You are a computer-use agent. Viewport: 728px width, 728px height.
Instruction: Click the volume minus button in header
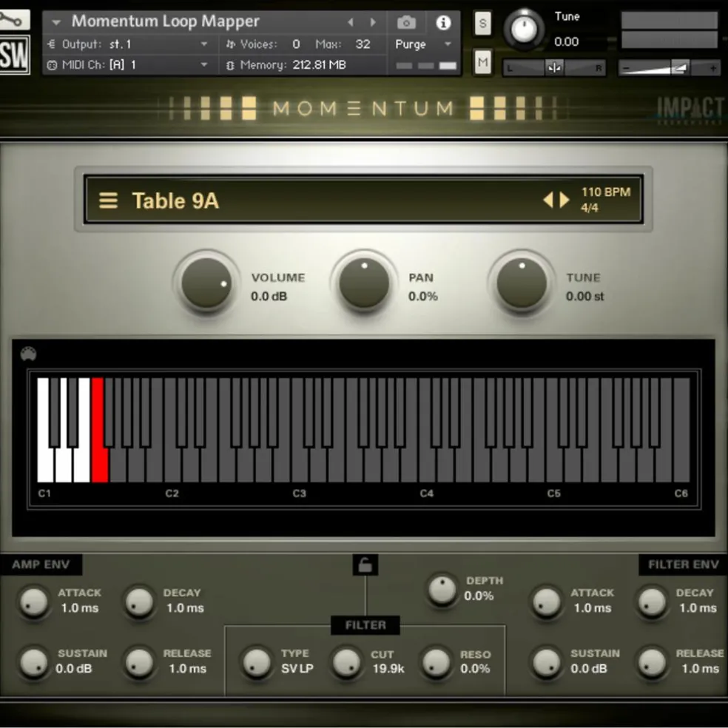(626, 68)
